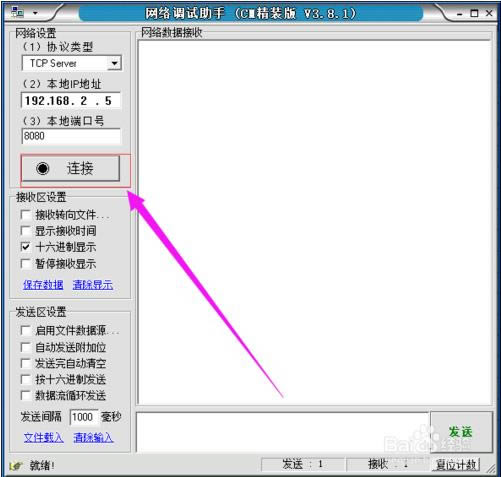501x477 pixels.
Task: Click the local port number field 8080
Action: (71, 136)
